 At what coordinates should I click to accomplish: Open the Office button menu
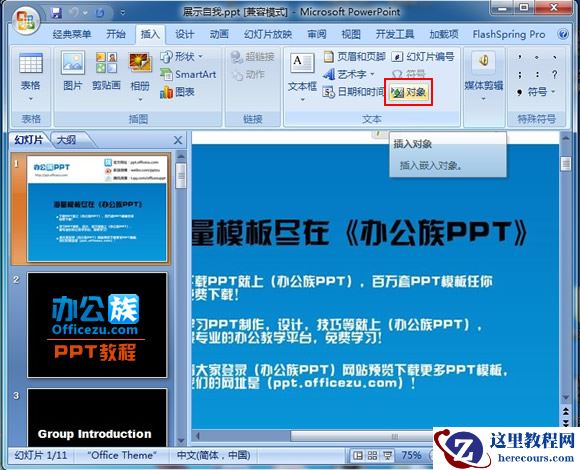(x=25, y=20)
